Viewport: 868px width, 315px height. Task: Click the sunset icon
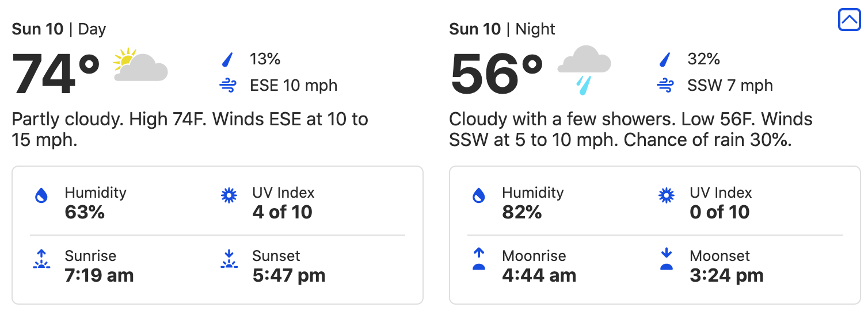pos(229,259)
